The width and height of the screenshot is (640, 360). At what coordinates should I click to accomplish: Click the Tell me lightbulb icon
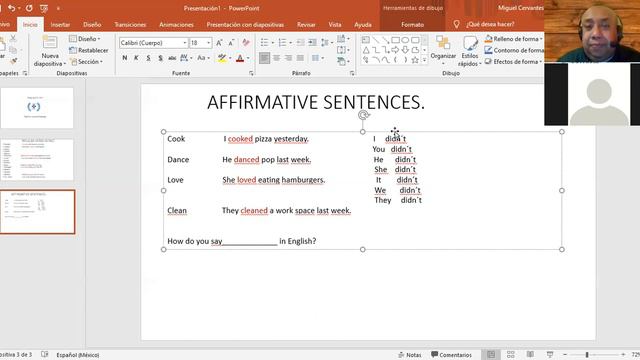[456, 24]
